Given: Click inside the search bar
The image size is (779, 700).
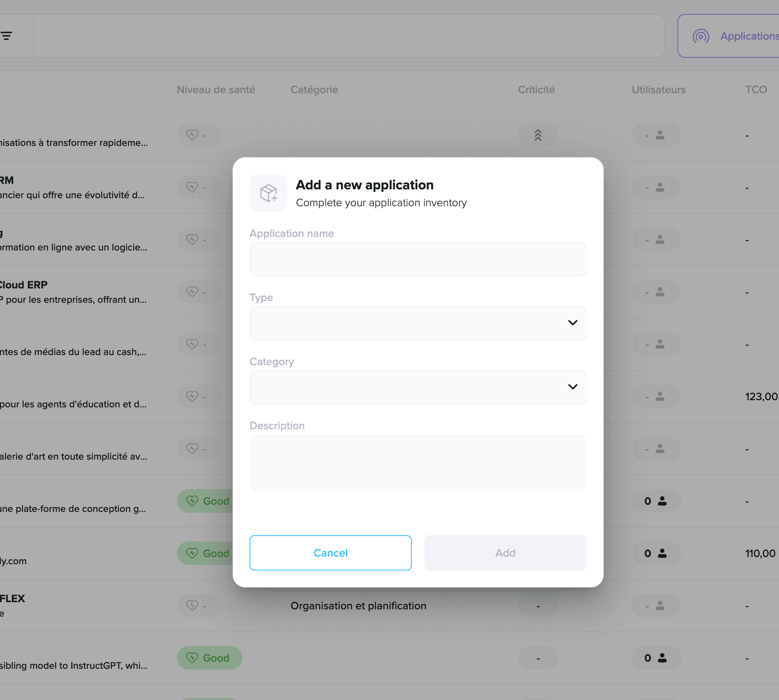Looking at the screenshot, I should coord(349,36).
